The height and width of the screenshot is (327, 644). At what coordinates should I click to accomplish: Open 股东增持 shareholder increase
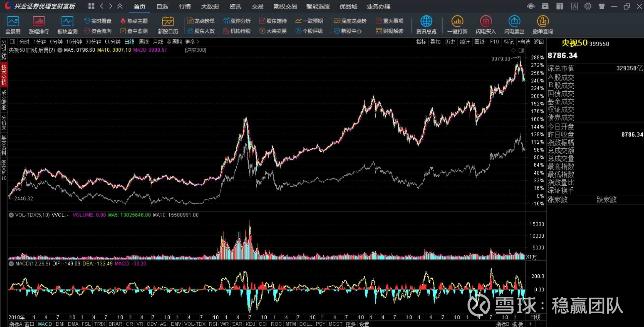(x=273, y=21)
